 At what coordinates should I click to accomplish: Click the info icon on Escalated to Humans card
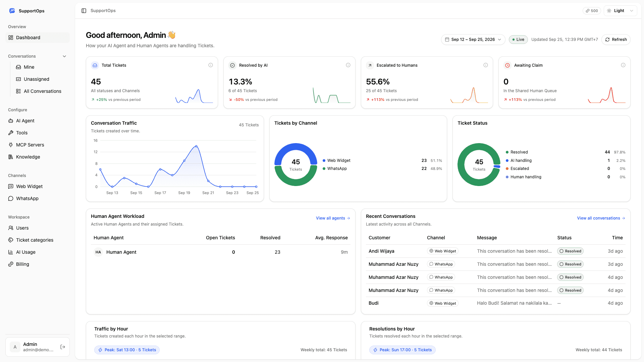(486, 65)
